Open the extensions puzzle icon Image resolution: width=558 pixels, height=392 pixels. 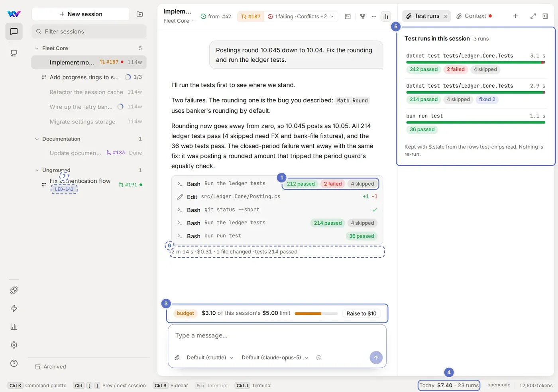pyautogui.click(x=14, y=290)
